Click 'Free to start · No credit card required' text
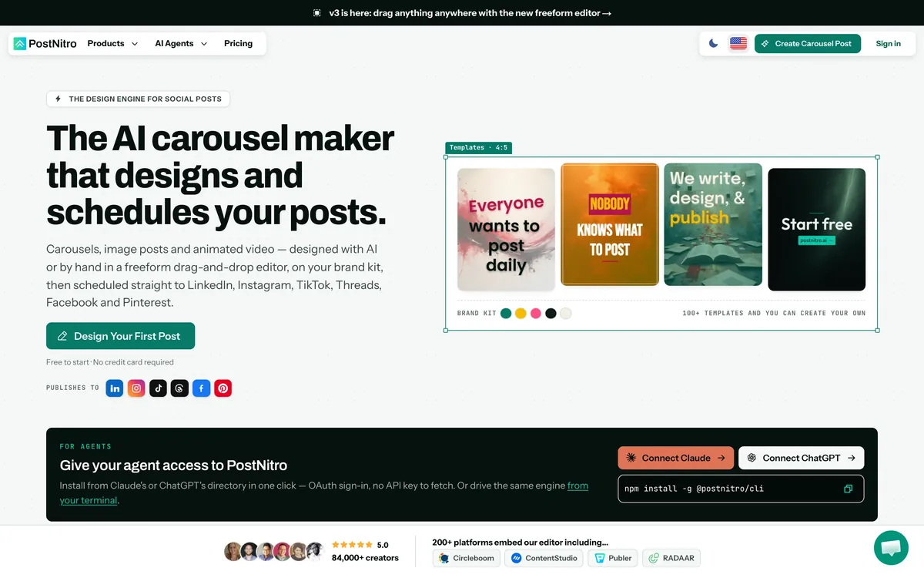Viewport: 924px width, 578px height. coord(110,362)
